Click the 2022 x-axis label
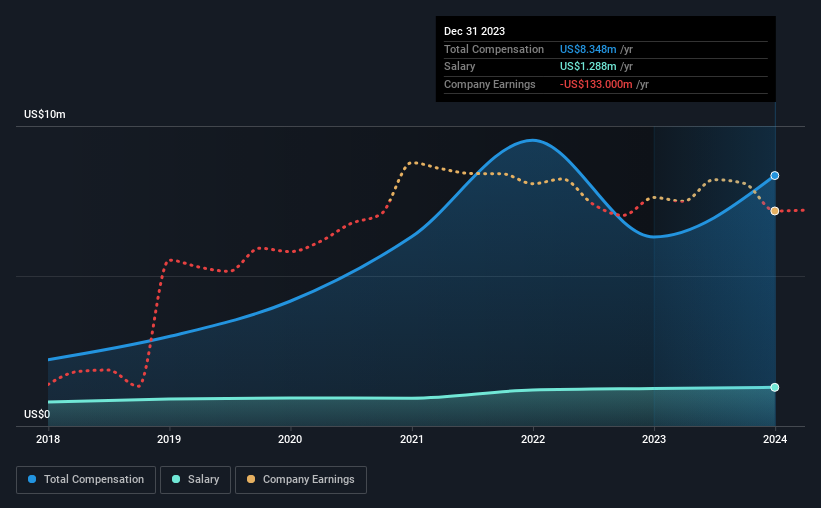This screenshot has height=508, width=821. coord(533,439)
